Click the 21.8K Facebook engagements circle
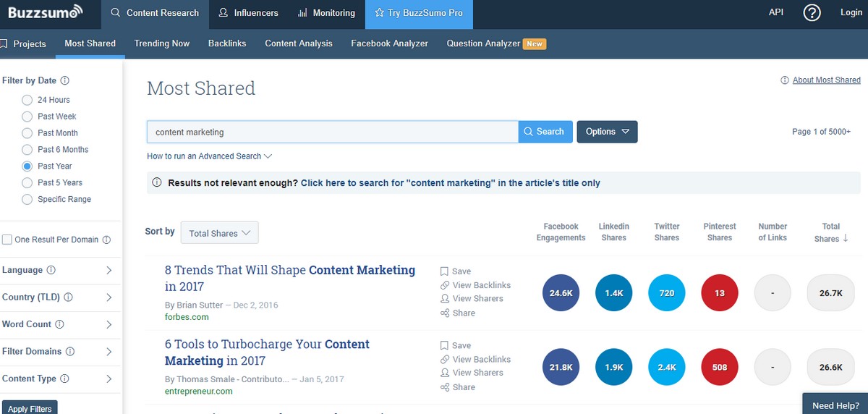Image resolution: width=868 pixels, height=414 pixels. 561,368
